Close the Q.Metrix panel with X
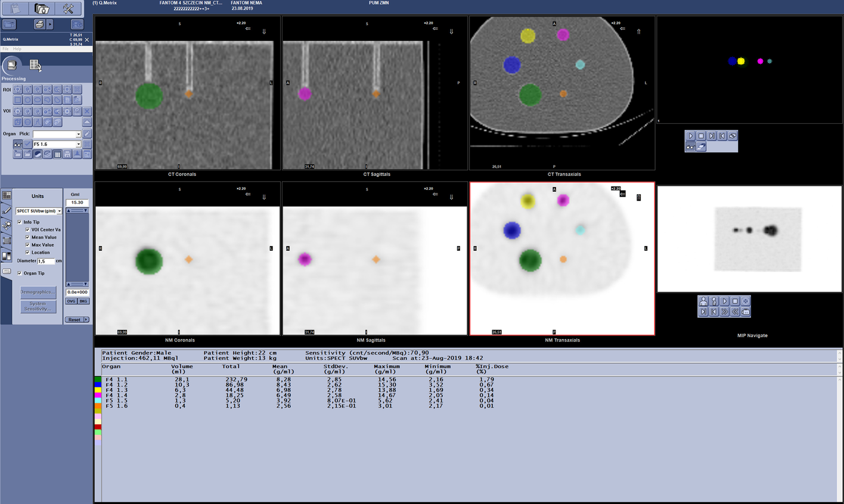Image resolution: width=844 pixels, height=504 pixels. (87, 40)
